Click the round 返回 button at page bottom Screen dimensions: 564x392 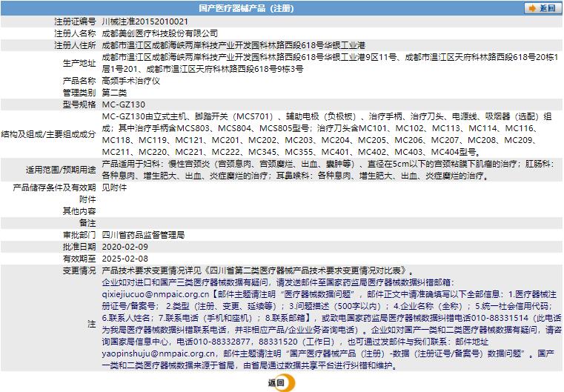282,382
